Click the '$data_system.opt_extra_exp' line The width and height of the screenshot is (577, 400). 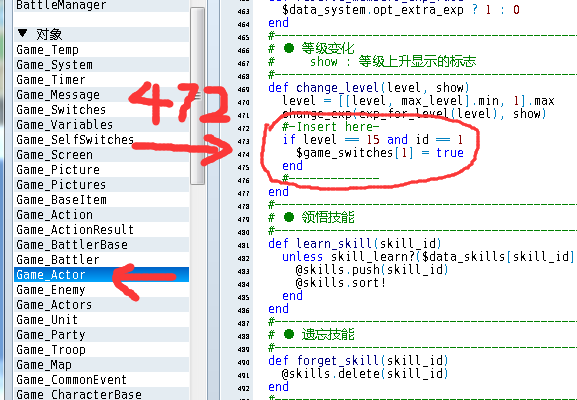click(401, 10)
